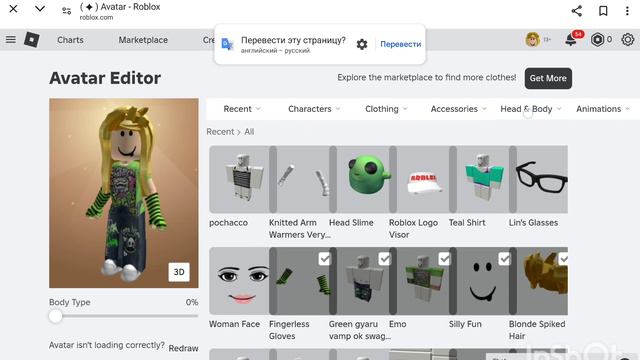Tap the share icon in browser bar
This screenshot has width=640, height=360.
coord(576,11)
